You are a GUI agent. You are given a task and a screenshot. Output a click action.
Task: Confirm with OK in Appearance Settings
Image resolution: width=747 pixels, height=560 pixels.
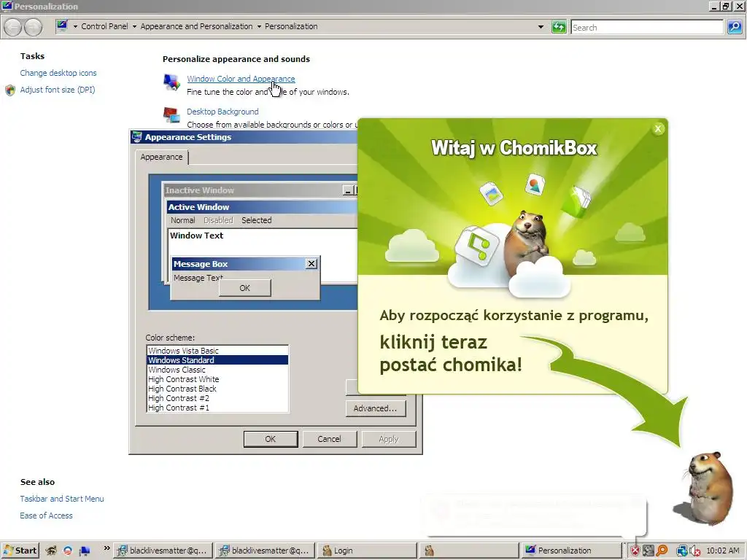(271, 439)
